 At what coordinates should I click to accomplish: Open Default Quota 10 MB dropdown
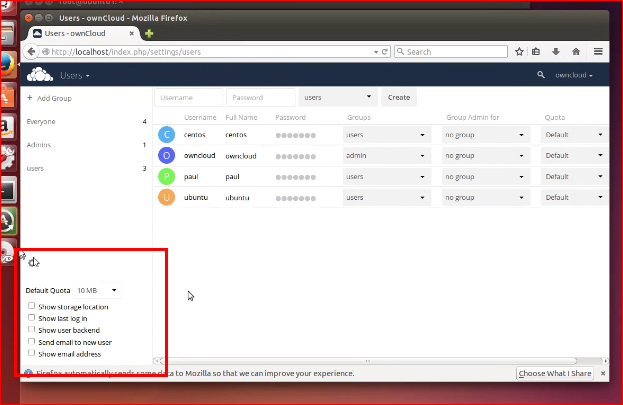click(97, 291)
